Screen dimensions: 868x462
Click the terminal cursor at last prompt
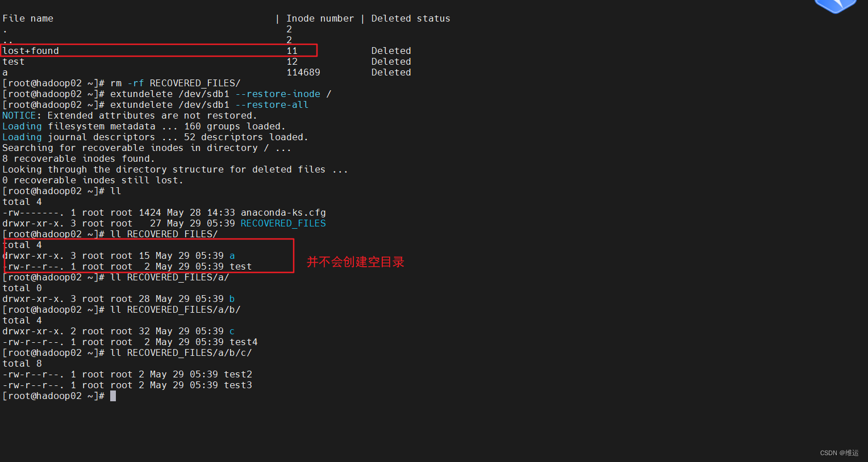point(113,396)
